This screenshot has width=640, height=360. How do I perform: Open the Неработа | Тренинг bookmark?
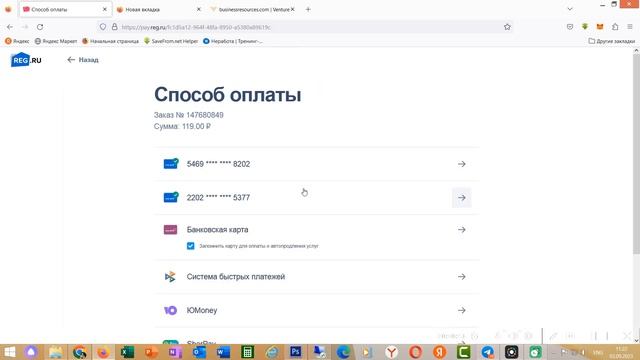(233, 41)
